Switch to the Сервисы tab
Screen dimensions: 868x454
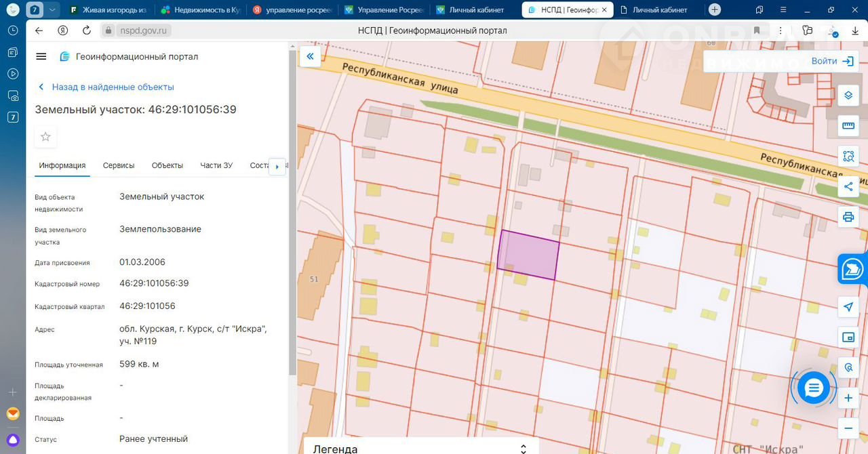(119, 165)
